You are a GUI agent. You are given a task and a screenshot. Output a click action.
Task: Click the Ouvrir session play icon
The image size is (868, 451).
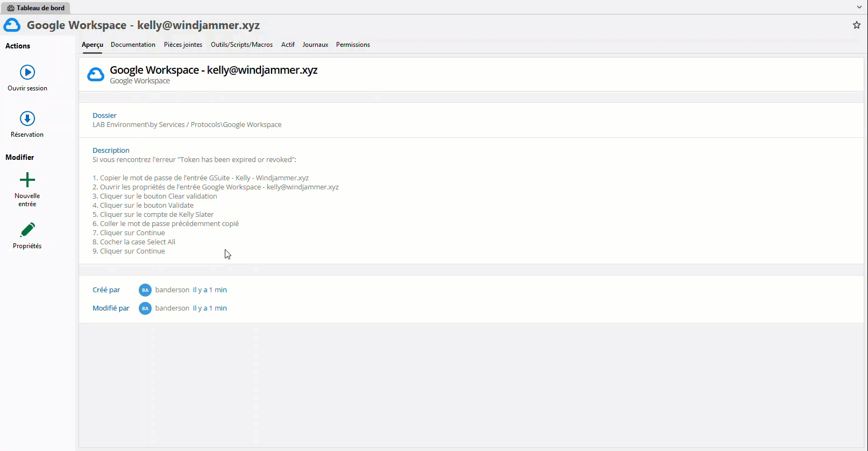pos(27,72)
